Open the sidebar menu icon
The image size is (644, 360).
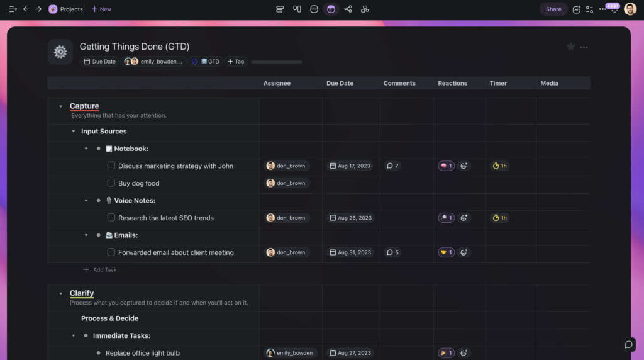(13, 9)
